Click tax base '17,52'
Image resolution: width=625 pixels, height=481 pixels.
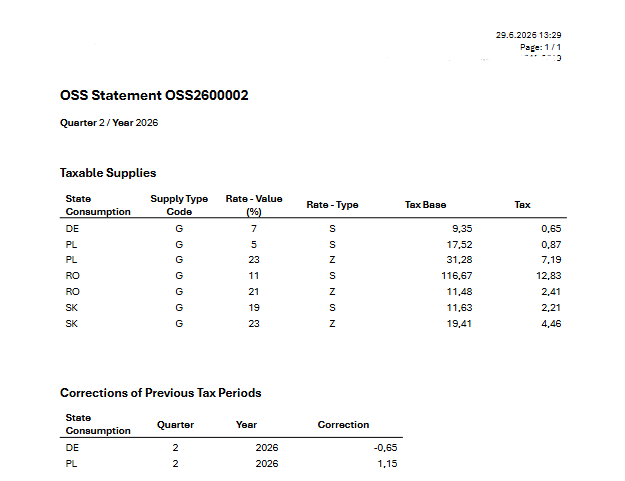tap(459, 245)
